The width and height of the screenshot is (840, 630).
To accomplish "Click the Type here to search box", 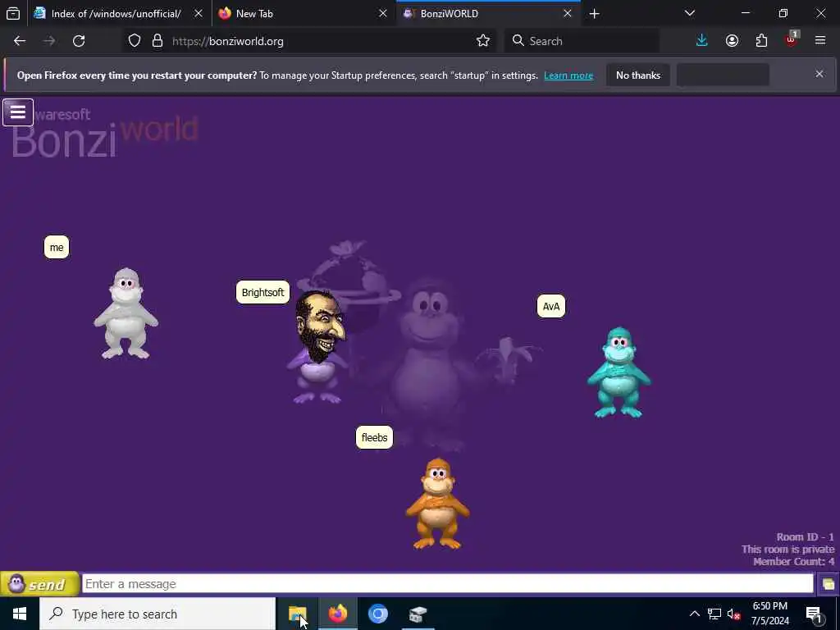I will click(157, 614).
